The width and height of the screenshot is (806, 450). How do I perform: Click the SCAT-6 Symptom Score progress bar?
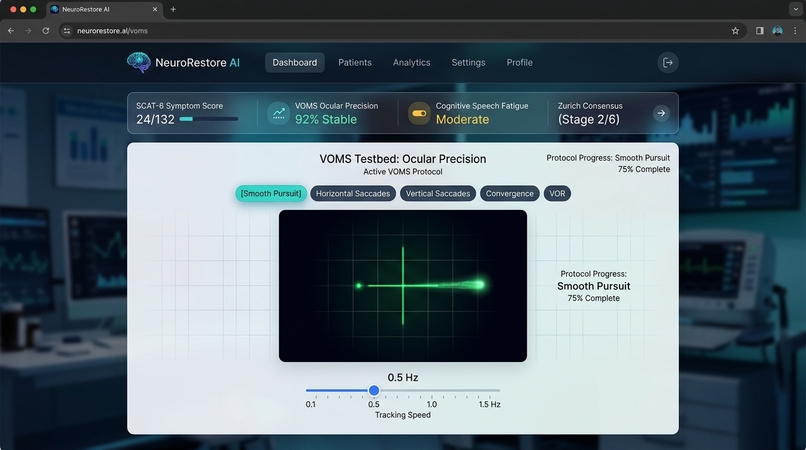pos(209,119)
